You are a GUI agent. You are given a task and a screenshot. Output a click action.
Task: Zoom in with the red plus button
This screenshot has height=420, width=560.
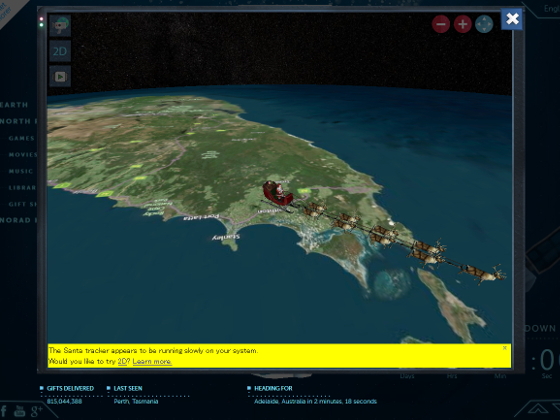[x=463, y=24]
